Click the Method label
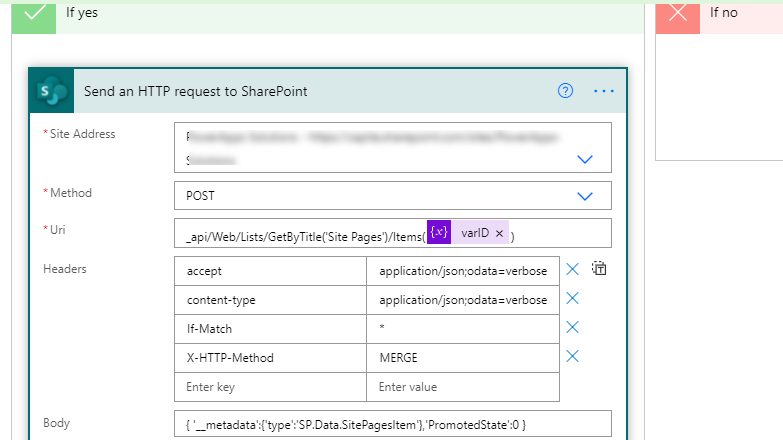This screenshot has height=440, width=783. click(71, 193)
